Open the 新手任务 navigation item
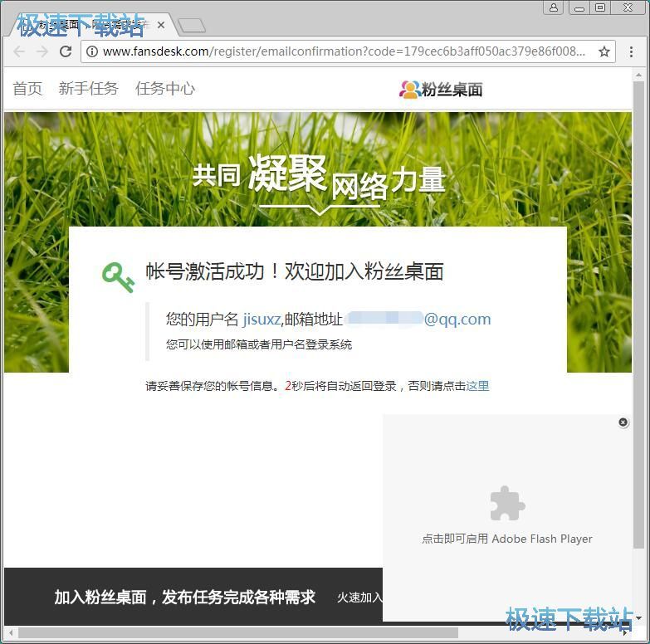 pyautogui.click(x=89, y=88)
